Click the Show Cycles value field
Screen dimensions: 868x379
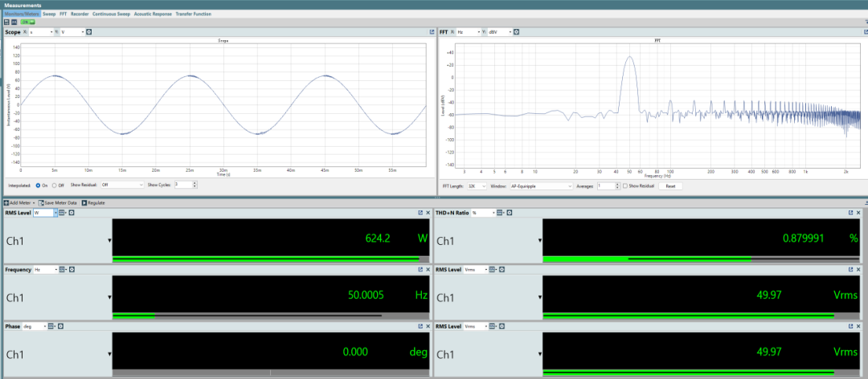[x=182, y=185]
